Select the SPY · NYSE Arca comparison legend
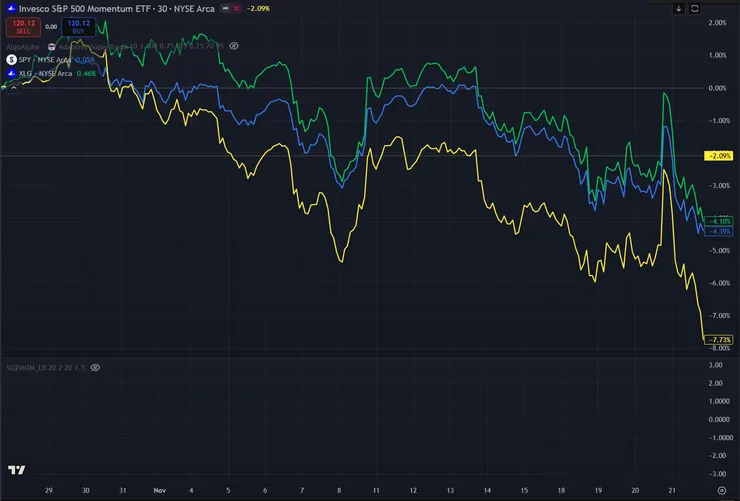The image size is (740, 501). 45,60
